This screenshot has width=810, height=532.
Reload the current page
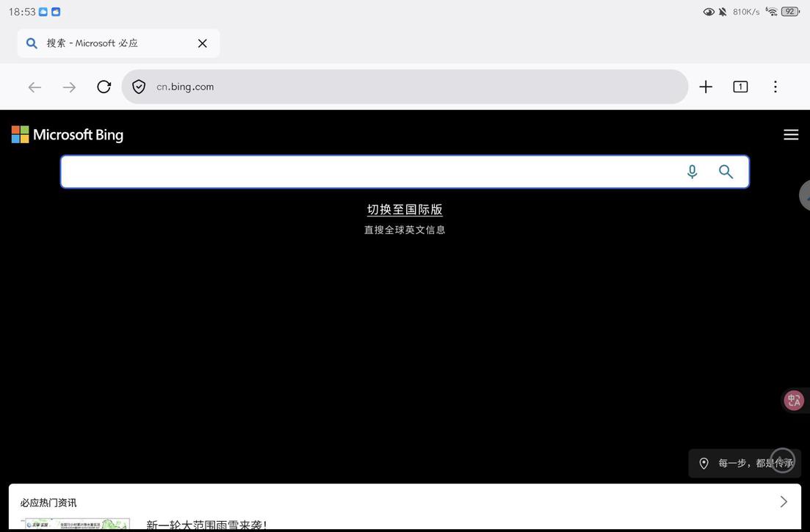(104, 87)
